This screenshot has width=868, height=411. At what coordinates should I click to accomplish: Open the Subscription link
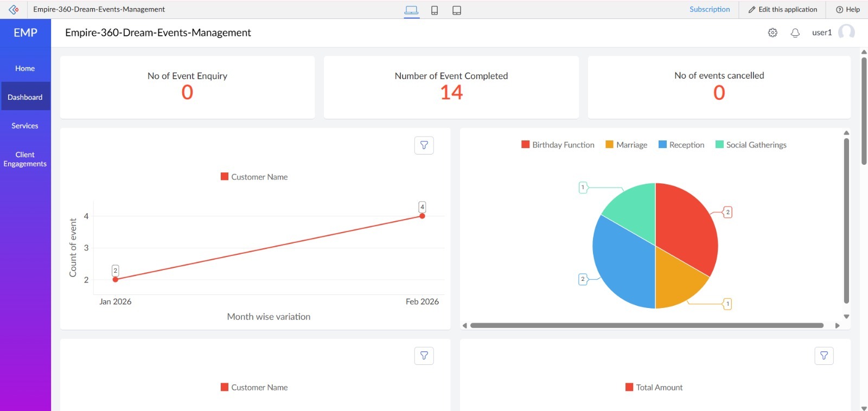click(710, 9)
